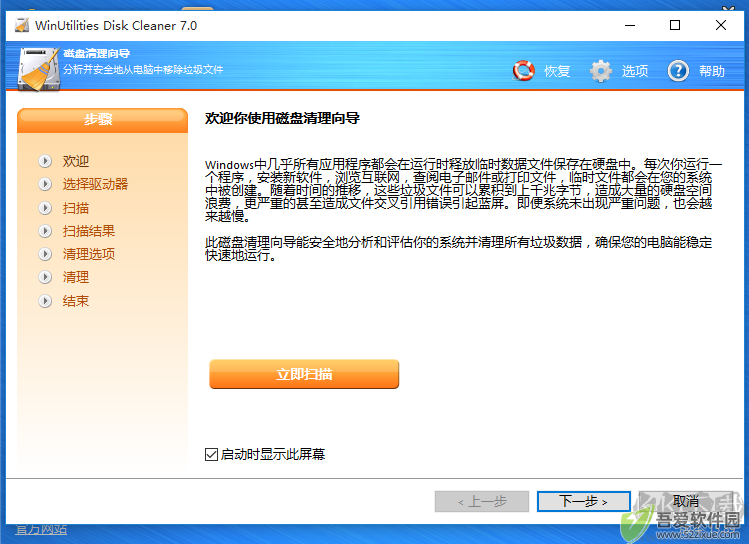Click the 下一步 next button
Screen dimensions: 749x544
583,501
